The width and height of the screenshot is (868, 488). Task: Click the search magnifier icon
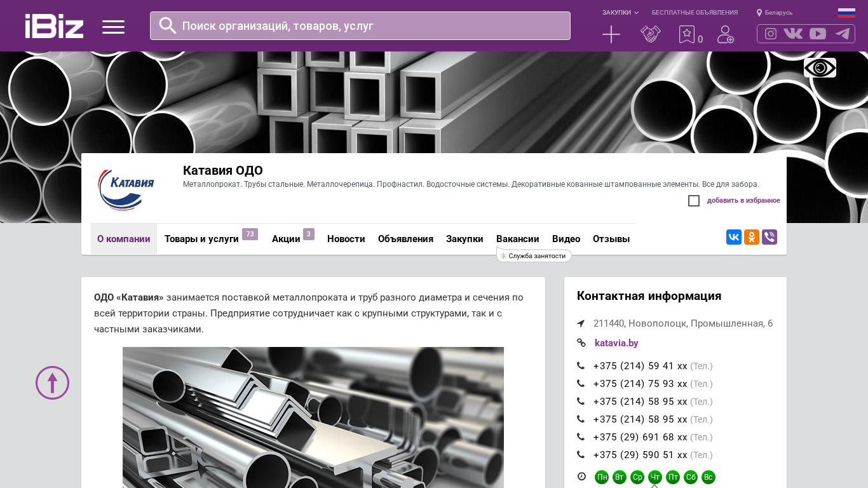coord(167,25)
